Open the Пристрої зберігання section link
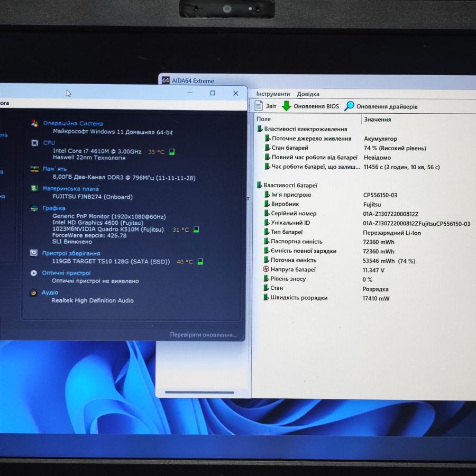The height and width of the screenshot is (476, 476). [71, 253]
